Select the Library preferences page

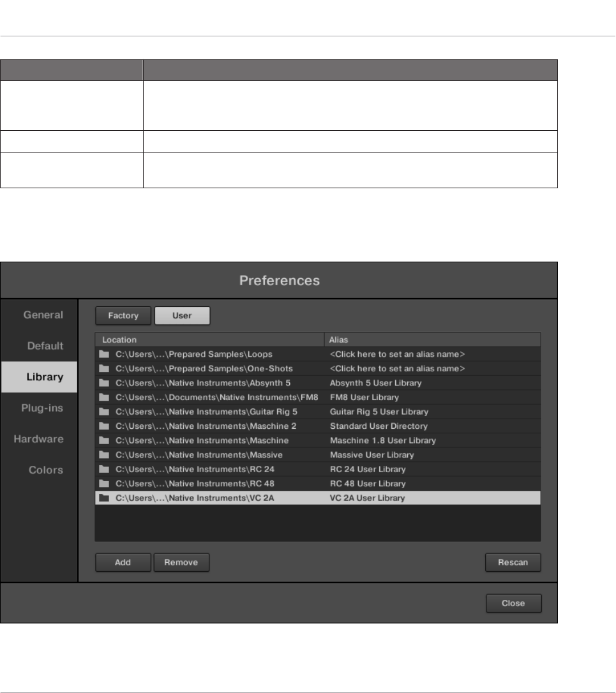pos(40,377)
